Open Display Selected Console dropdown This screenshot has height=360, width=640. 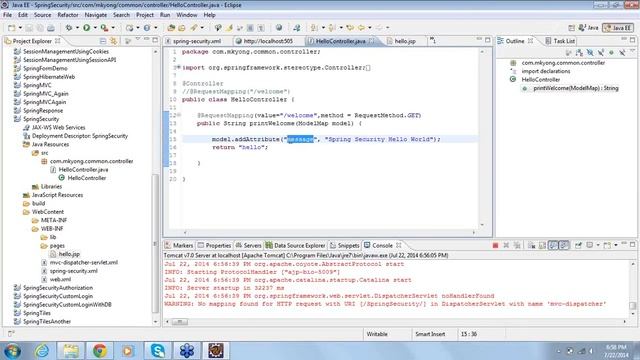[x=598, y=245]
